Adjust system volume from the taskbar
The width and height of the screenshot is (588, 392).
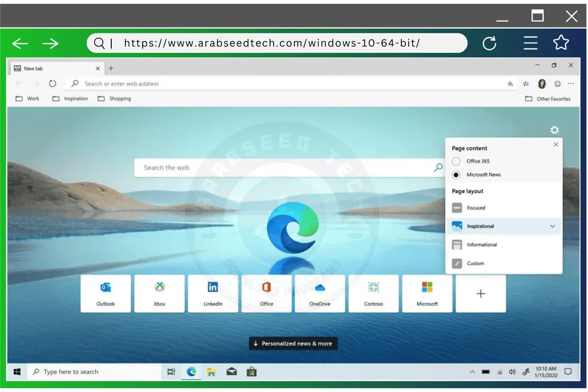click(x=513, y=371)
